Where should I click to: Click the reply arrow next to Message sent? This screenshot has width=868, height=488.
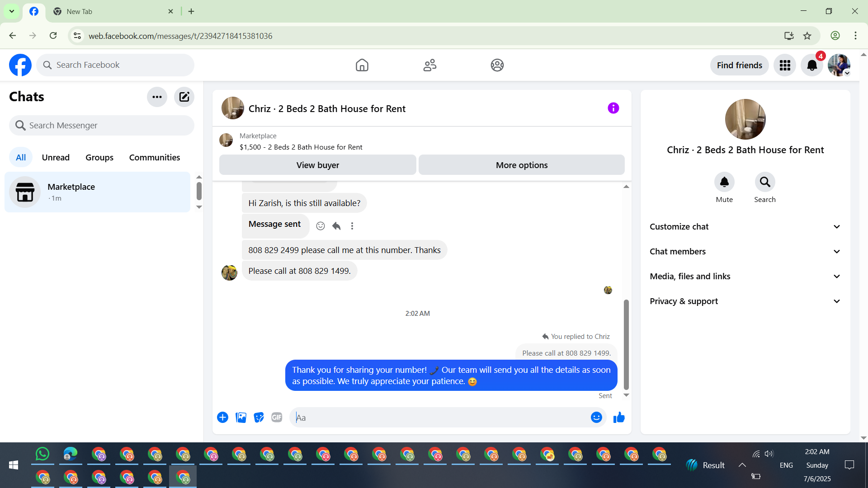point(336,226)
